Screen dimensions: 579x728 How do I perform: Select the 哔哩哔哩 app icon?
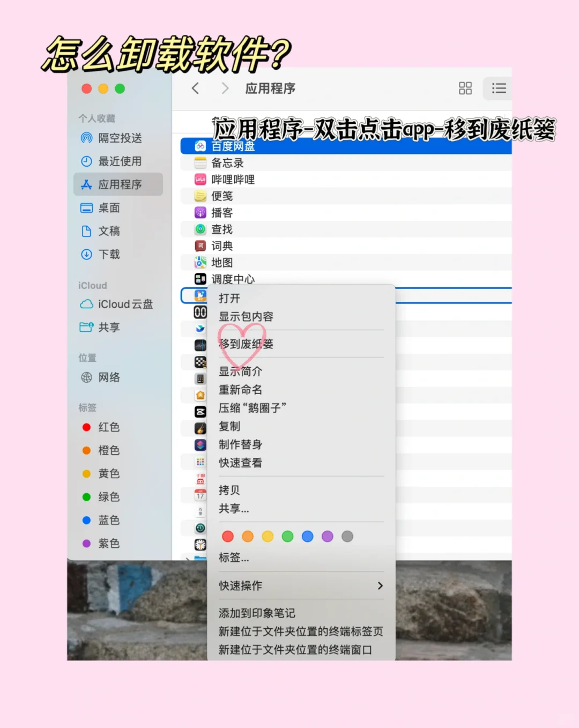pyautogui.click(x=200, y=179)
